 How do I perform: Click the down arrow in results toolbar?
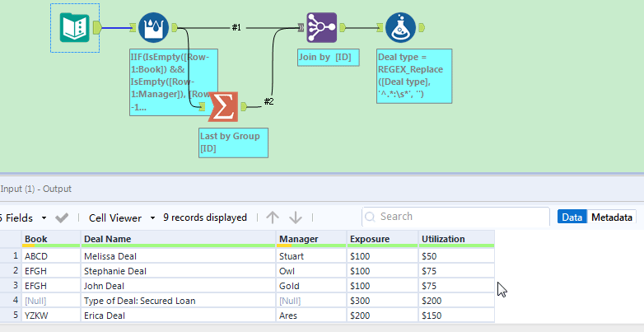(296, 217)
